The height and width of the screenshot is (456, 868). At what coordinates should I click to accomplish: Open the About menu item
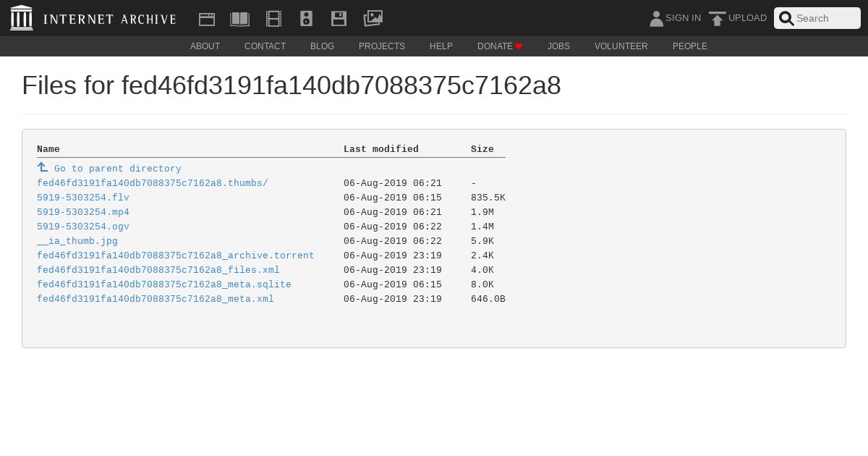(x=205, y=46)
